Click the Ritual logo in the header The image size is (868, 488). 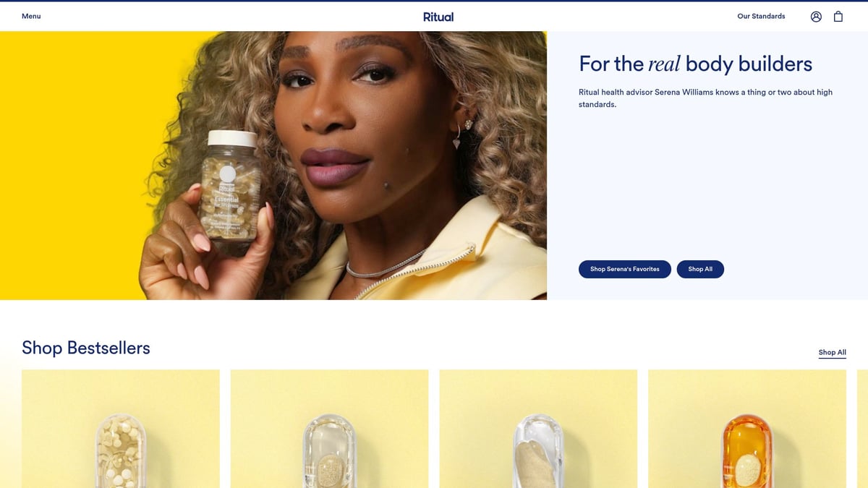(x=438, y=17)
